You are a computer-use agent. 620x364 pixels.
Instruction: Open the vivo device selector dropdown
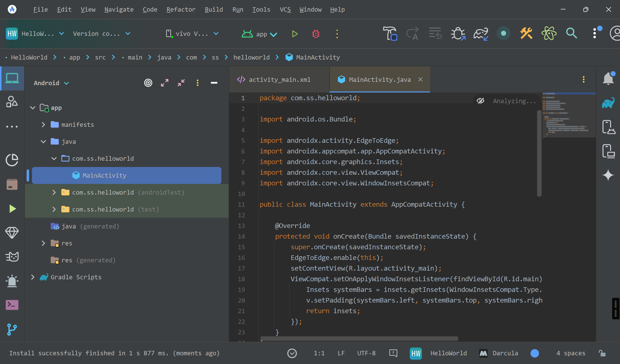[x=192, y=34]
